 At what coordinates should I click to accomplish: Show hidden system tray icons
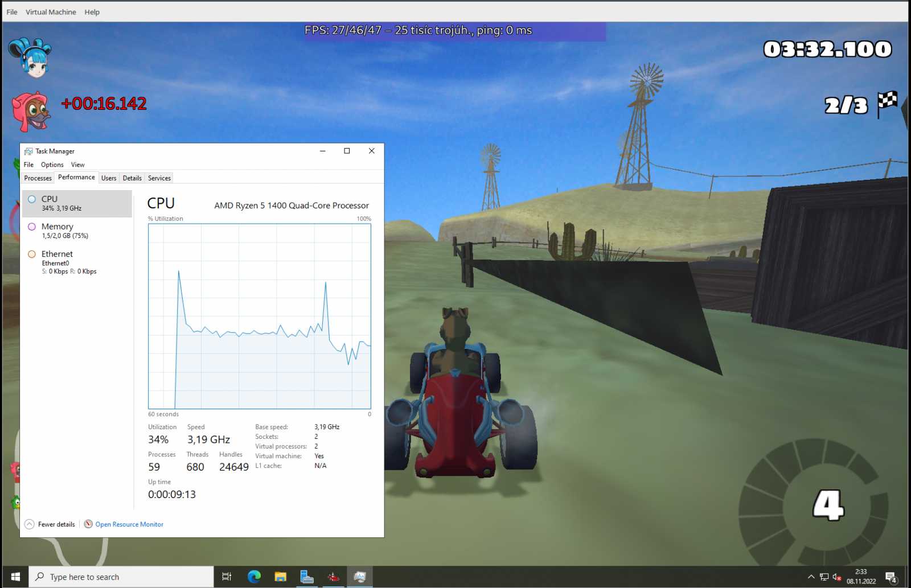(811, 577)
